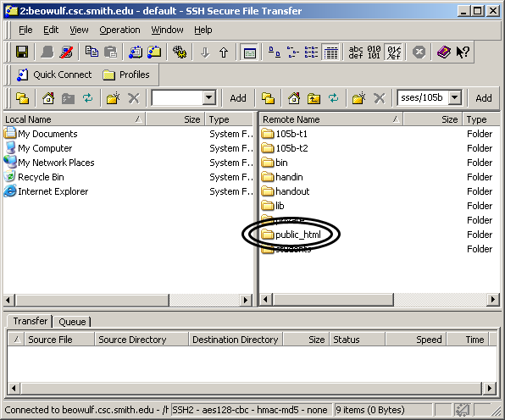Click Delete X icon in local pane

tap(133, 98)
